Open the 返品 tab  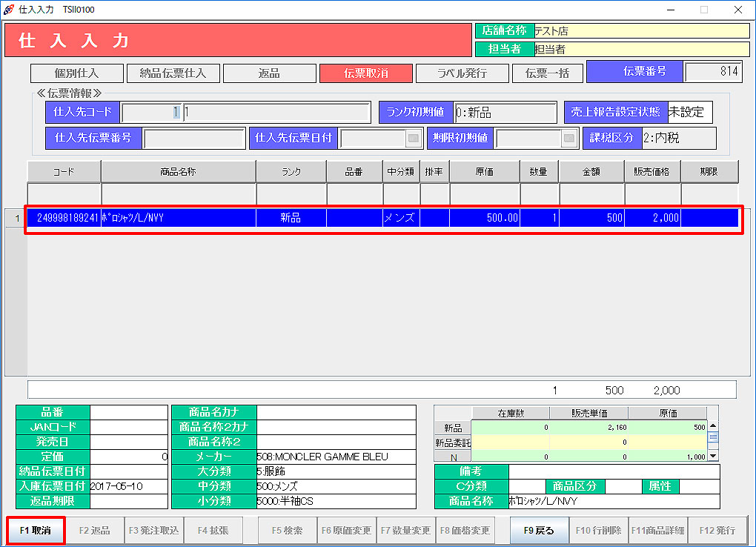click(x=268, y=73)
